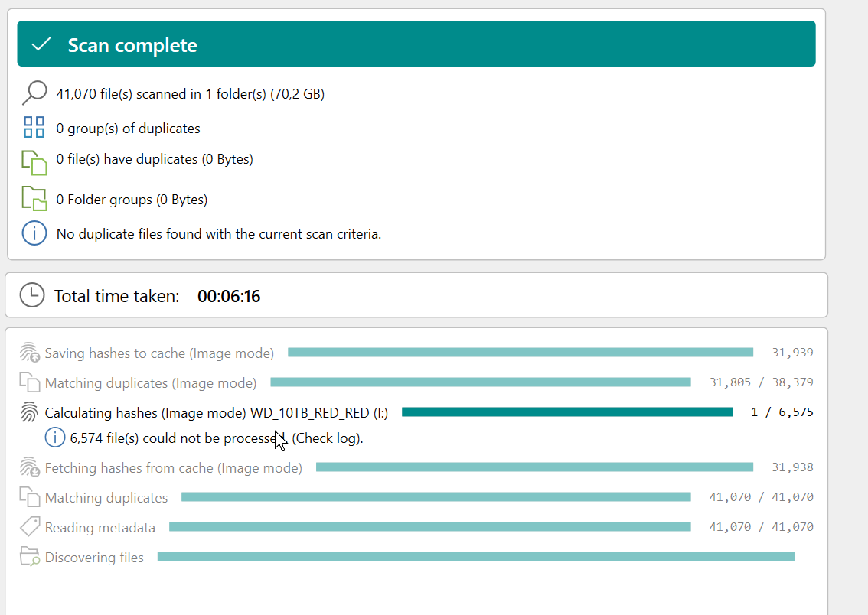Click the tag icon for Reading metadata
The image size is (868, 615).
(x=30, y=527)
